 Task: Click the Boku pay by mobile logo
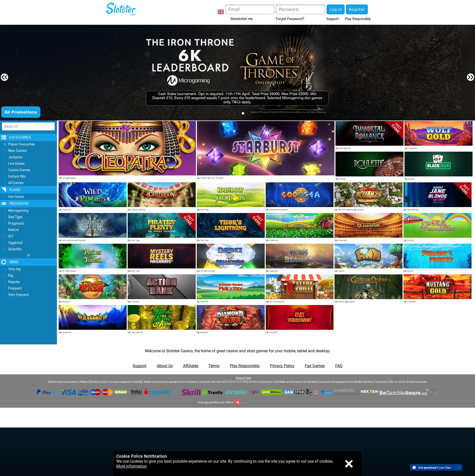(136, 392)
